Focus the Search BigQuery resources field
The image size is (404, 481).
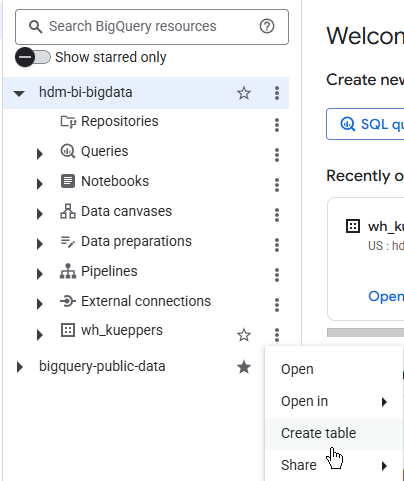(x=152, y=27)
